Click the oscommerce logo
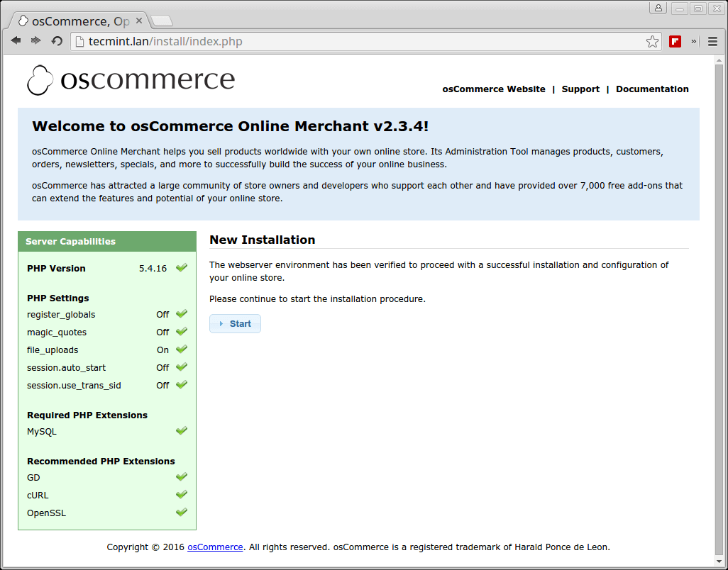This screenshot has height=570, width=728. (131, 80)
